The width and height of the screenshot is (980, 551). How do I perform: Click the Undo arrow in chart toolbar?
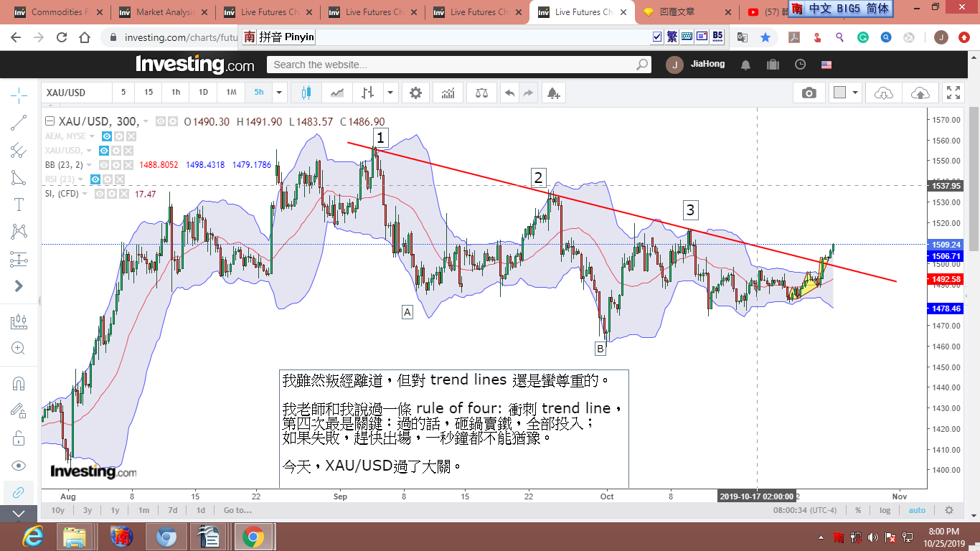[x=509, y=93]
